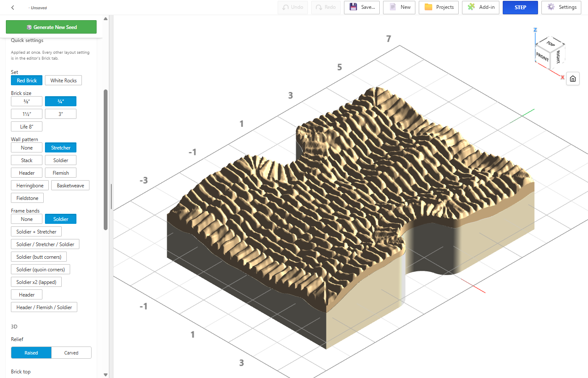Screen dimensions: 588x378
Task: Click the Redo button
Action: coord(326,8)
